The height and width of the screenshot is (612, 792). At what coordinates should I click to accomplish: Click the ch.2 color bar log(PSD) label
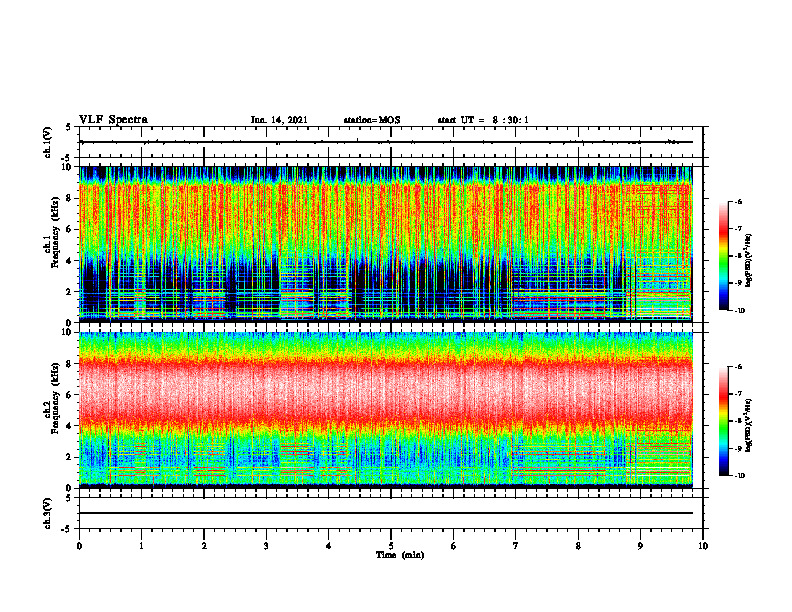[749, 426]
